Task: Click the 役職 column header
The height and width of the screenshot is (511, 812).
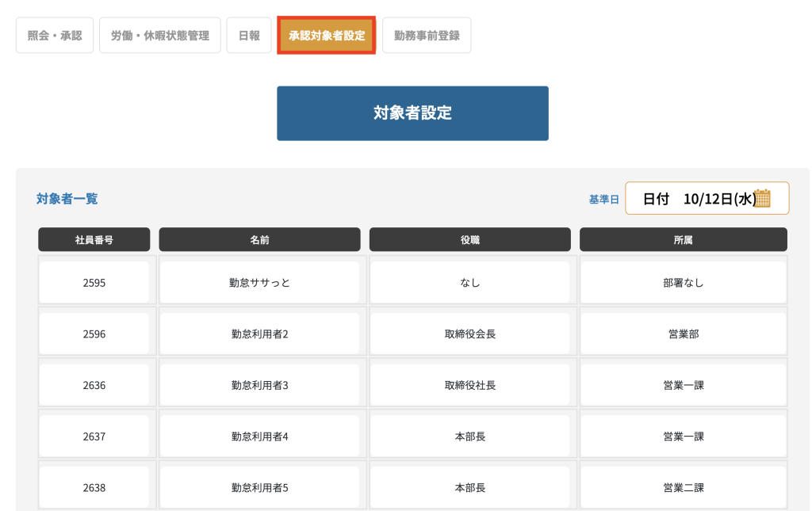Action: [x=470, y=239]
